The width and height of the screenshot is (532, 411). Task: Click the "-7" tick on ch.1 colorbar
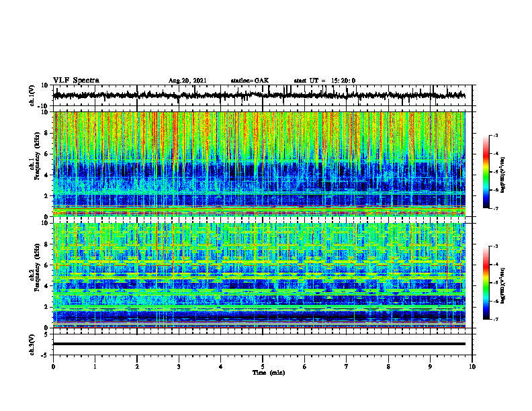496,208
